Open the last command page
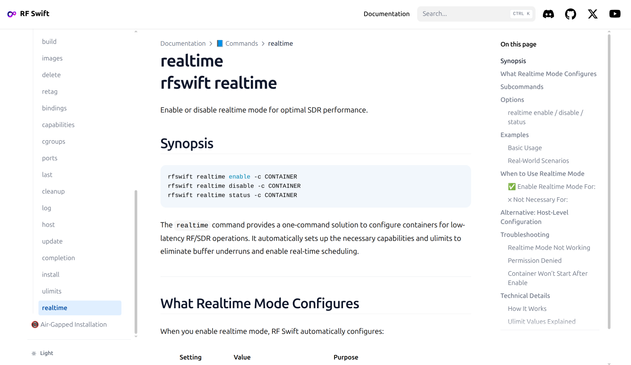631x365 pixels. point(47,175)
